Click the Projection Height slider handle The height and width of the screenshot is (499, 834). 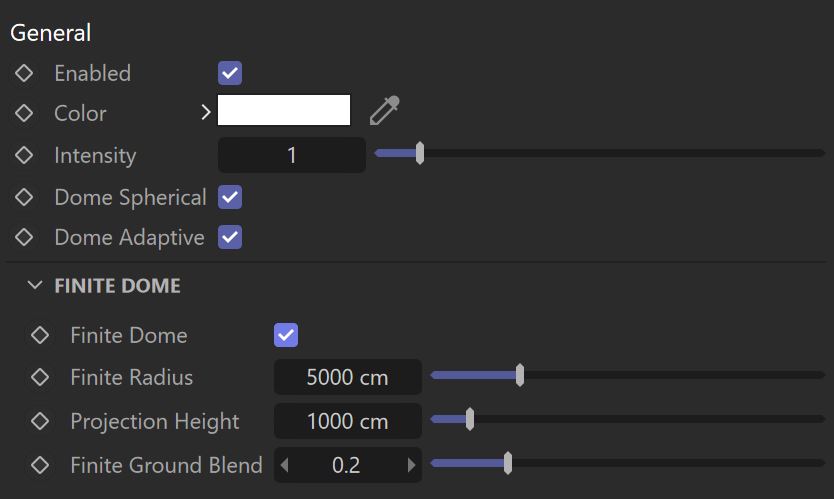pyautogui.click(x=470, y=419)
